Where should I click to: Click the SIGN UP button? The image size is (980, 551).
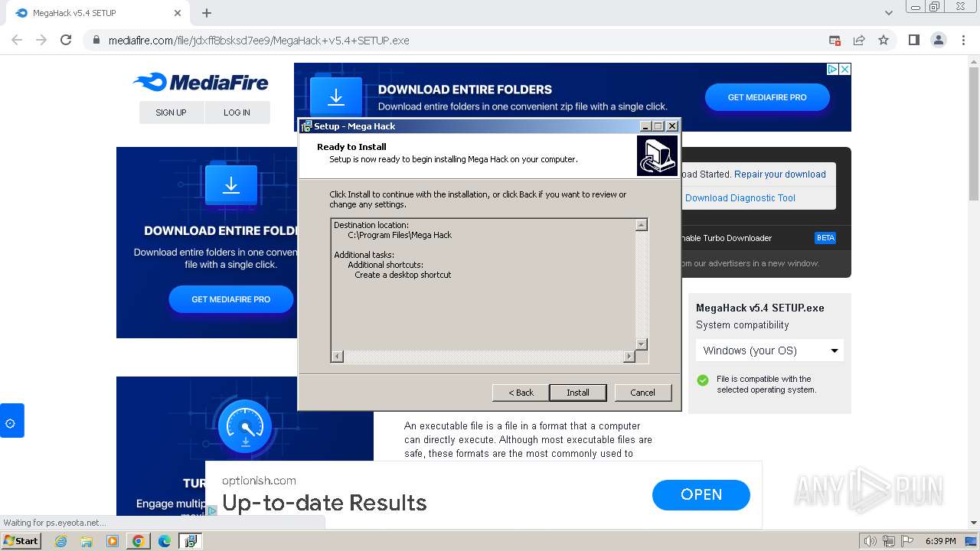(171, 112)
